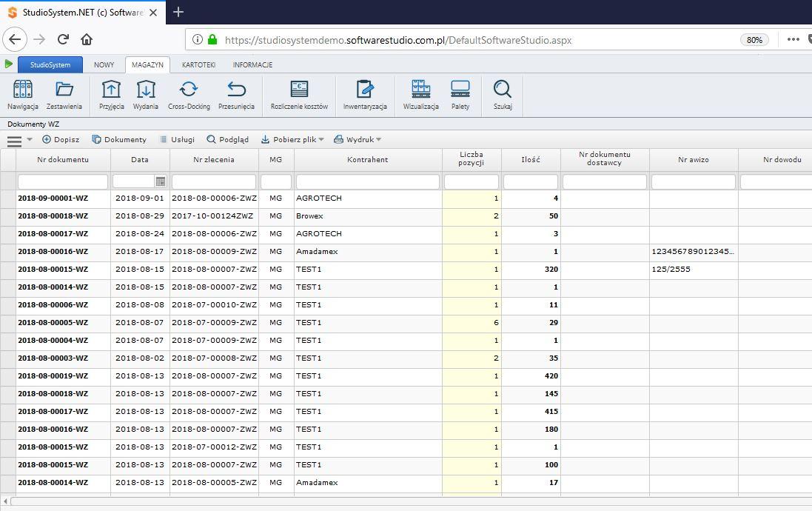Sort by Data column header

(140, 160)
